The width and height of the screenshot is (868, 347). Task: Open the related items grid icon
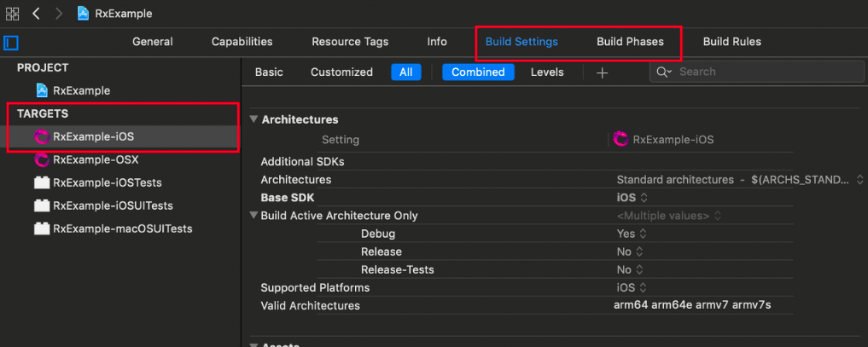click(x=12, y=14)
